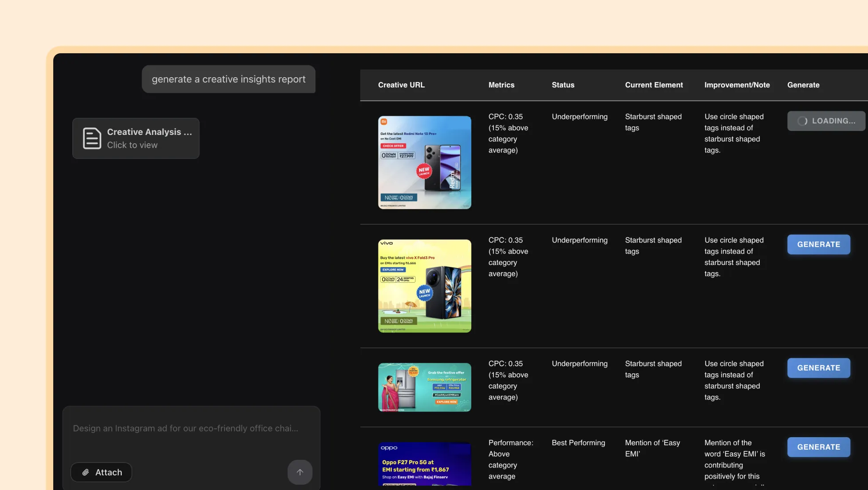The image size is (868, 490).
Task: Click the Metrics column header
Action: [x=501, y=85]
